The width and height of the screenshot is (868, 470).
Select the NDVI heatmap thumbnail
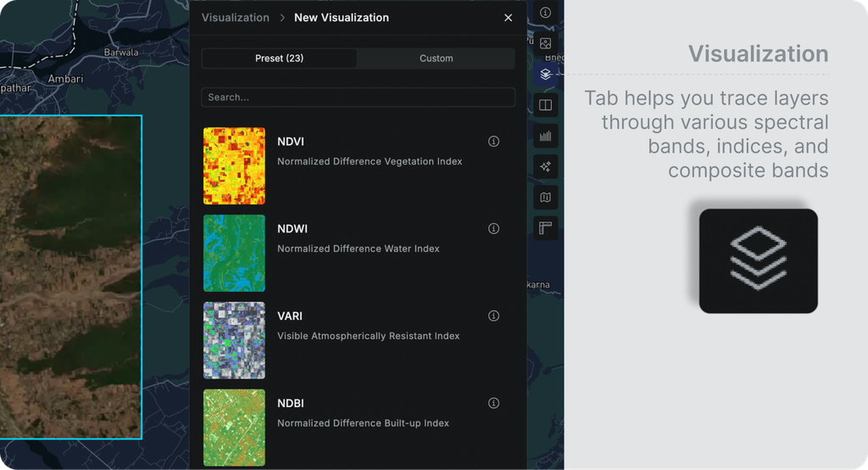point(234,165)
